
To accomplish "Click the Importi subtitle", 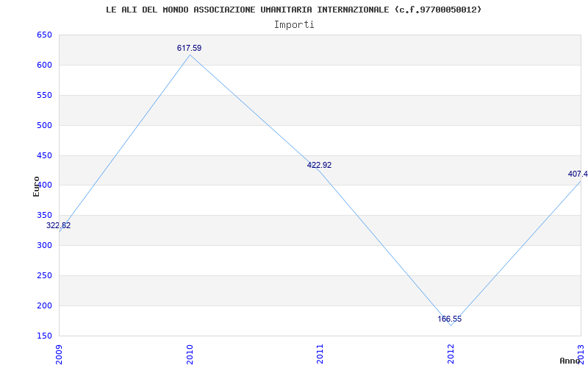I will point(293,25).
